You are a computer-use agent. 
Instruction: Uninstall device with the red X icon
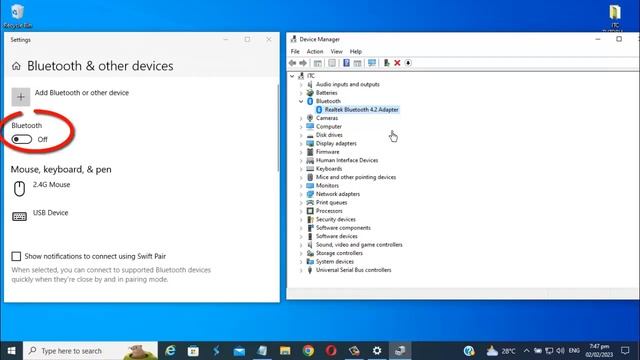coord(397,63)
